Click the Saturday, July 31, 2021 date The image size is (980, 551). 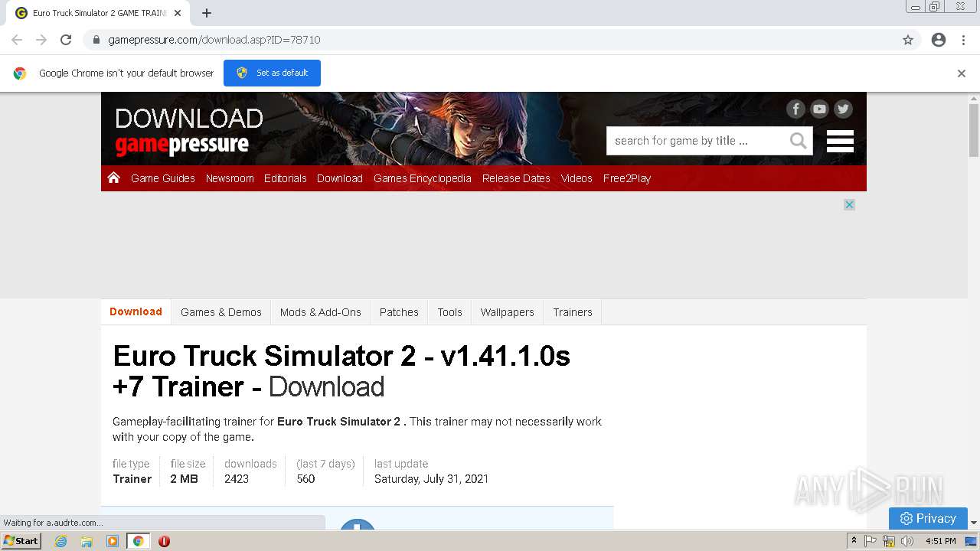pyautogui.click(x=431, y=479)
